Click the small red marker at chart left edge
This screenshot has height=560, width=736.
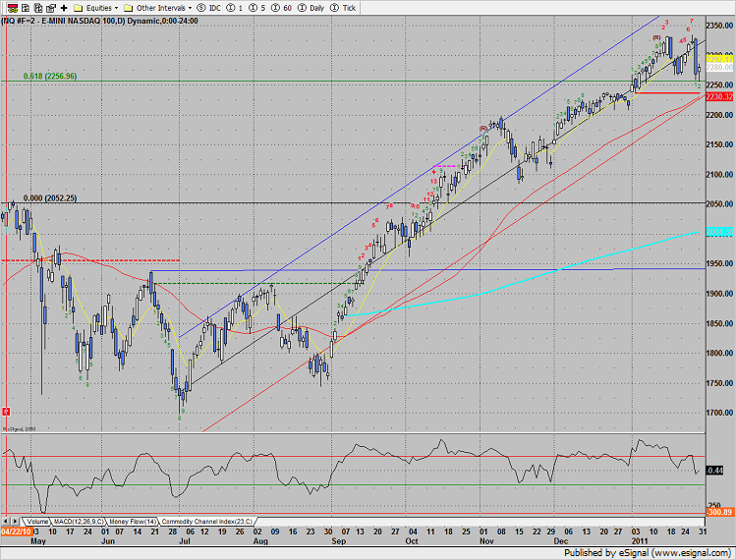(x=6, y=412)
